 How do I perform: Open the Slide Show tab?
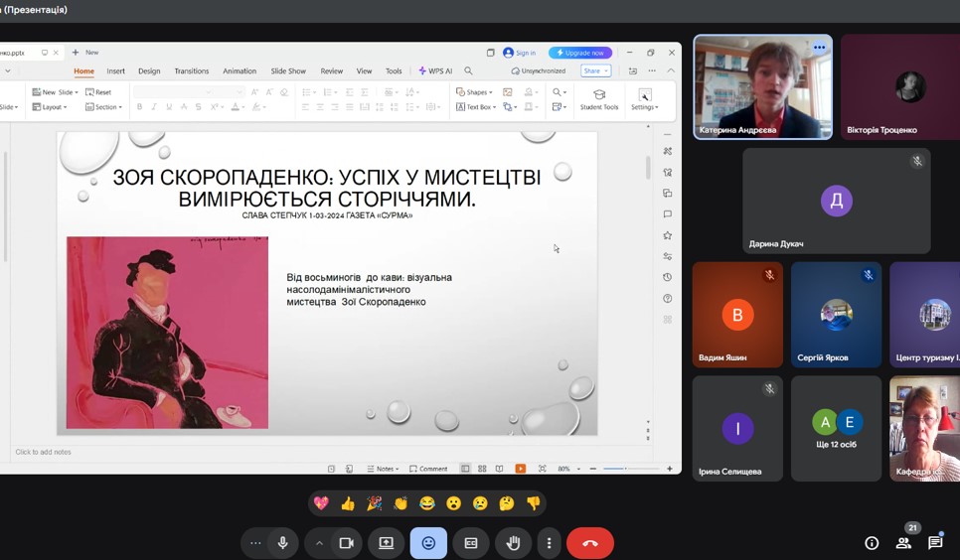pyautogui.click(x=288, y=71)
